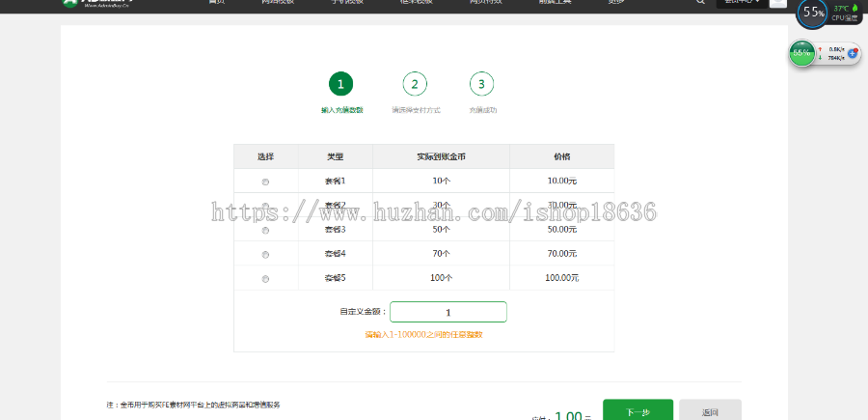
Task: Click the 网页特效 nav menu item
Action: pyautogui.click(x=485, y=2)
